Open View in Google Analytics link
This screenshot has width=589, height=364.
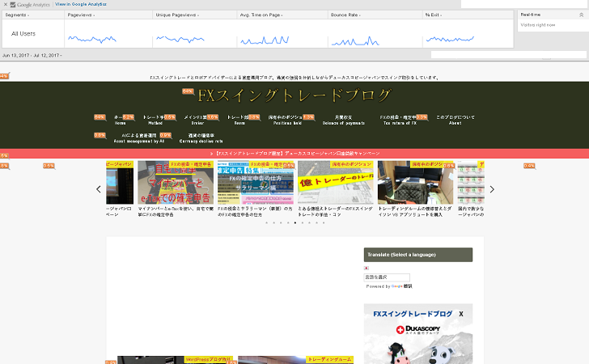coord(81,4)
